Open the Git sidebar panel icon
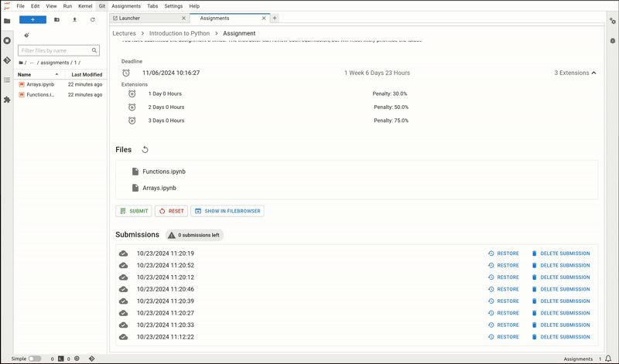Image resolution: width=619 pixels, height=364 pixels. (7, 60)
